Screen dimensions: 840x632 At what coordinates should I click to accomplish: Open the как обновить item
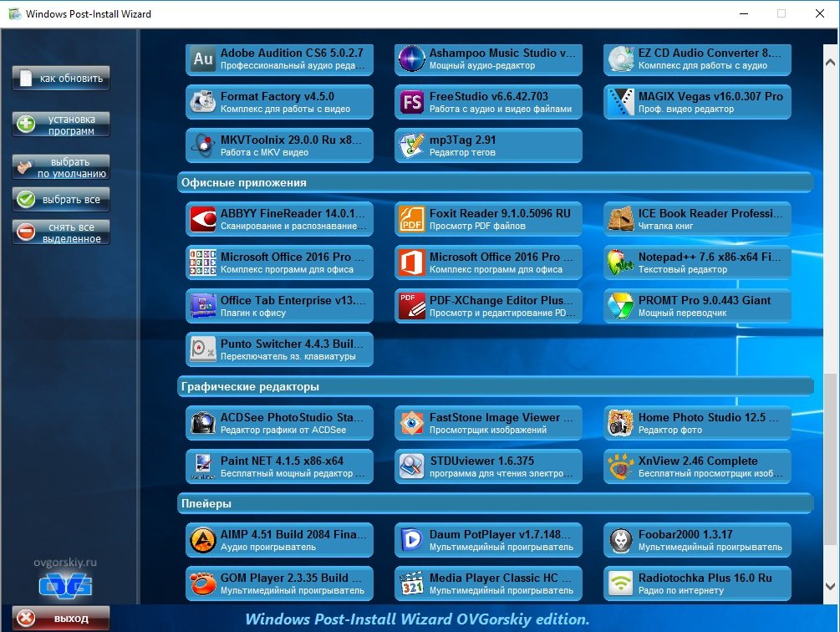click(x=61, y=79)
